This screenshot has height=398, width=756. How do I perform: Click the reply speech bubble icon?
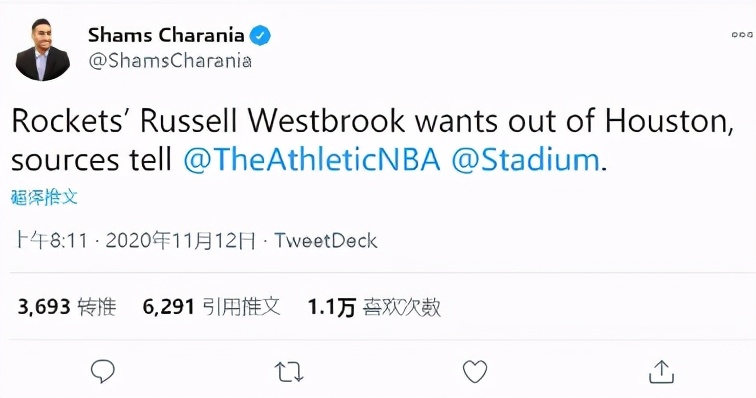click(103, 371)
